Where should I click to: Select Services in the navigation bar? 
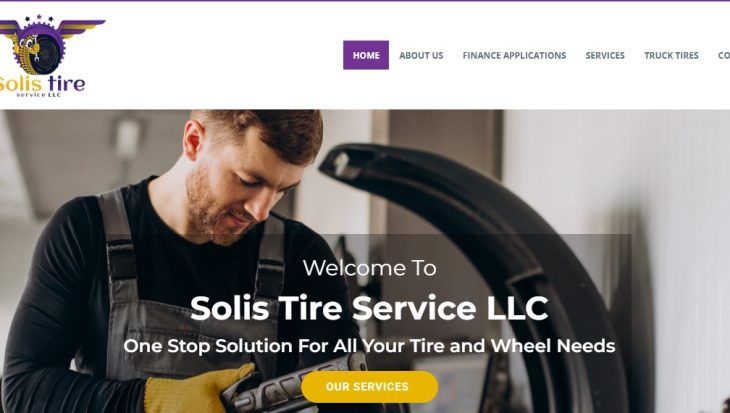[605, 55]
